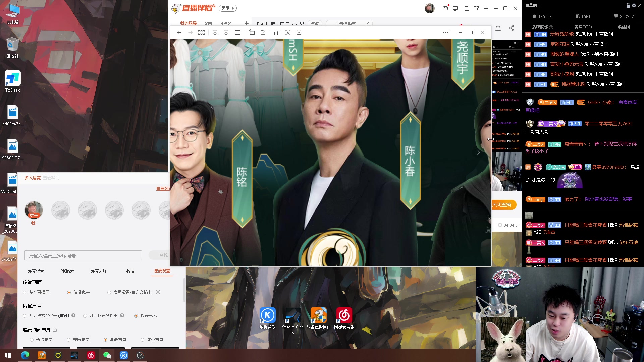Open 斗鱼直播伴侣 desktop shortcut
644x362 pixels.
click(x=319, y=318)
